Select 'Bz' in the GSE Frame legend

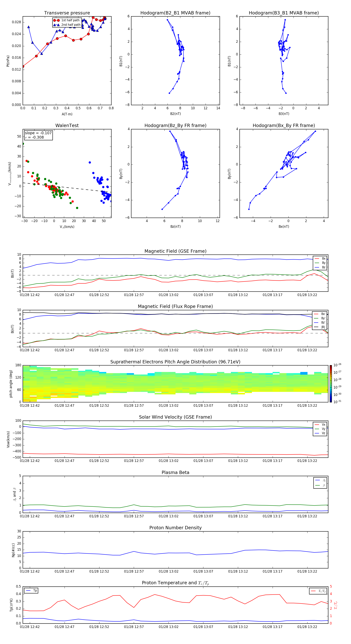tap(320, 267)
